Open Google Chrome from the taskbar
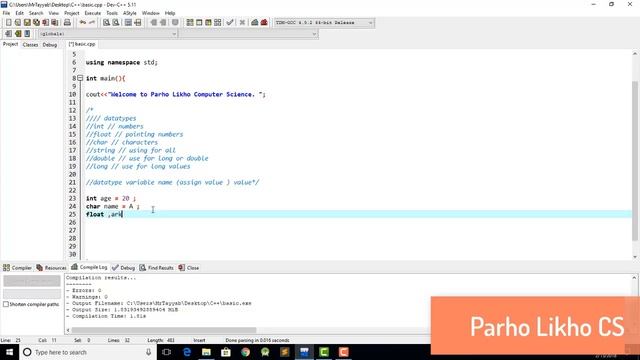Image resolution: width=640 pixels, height=360 pixels. (245, 352)
